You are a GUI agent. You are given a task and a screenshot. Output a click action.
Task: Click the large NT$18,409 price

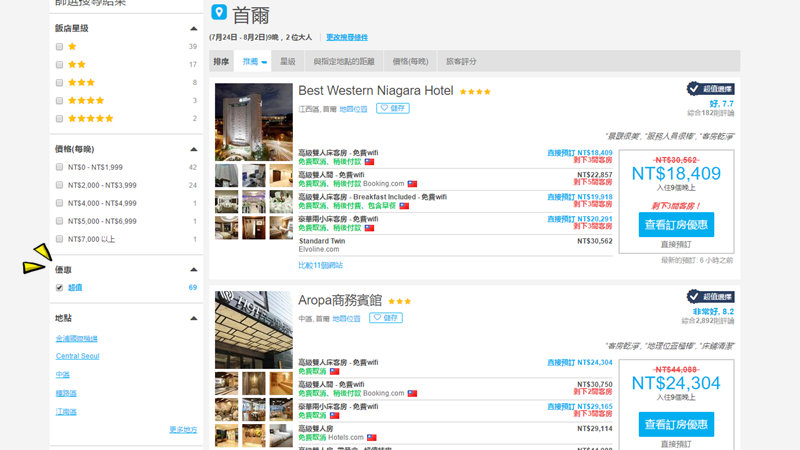676,173
